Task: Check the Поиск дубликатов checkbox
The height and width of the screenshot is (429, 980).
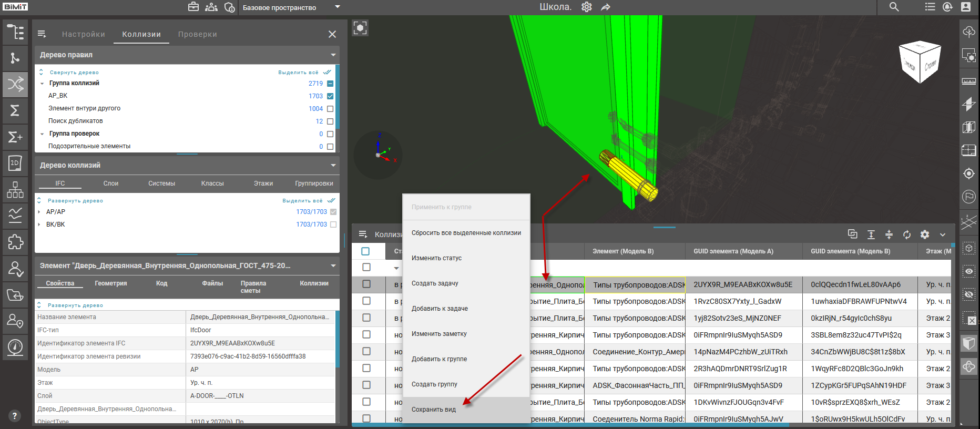Action: coord(330,121)
